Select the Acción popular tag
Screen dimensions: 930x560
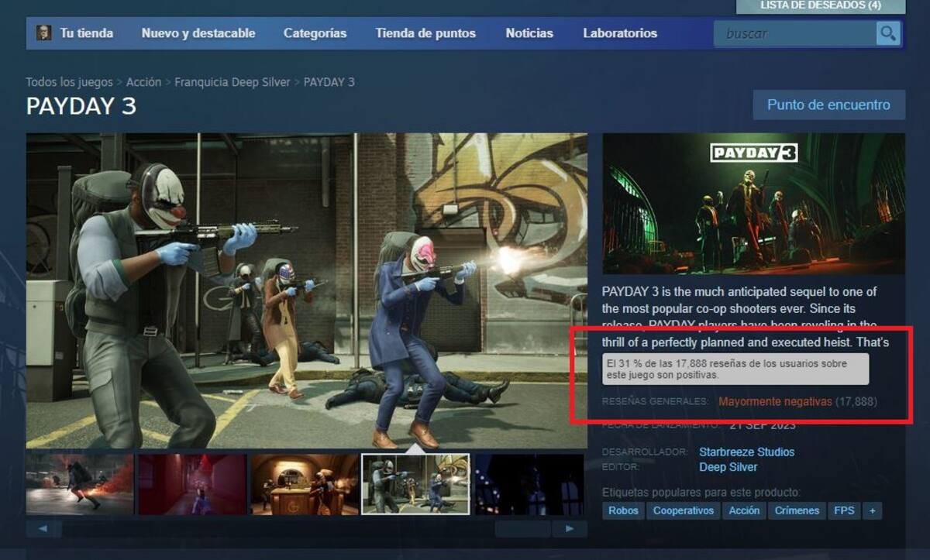coord(744,510)
